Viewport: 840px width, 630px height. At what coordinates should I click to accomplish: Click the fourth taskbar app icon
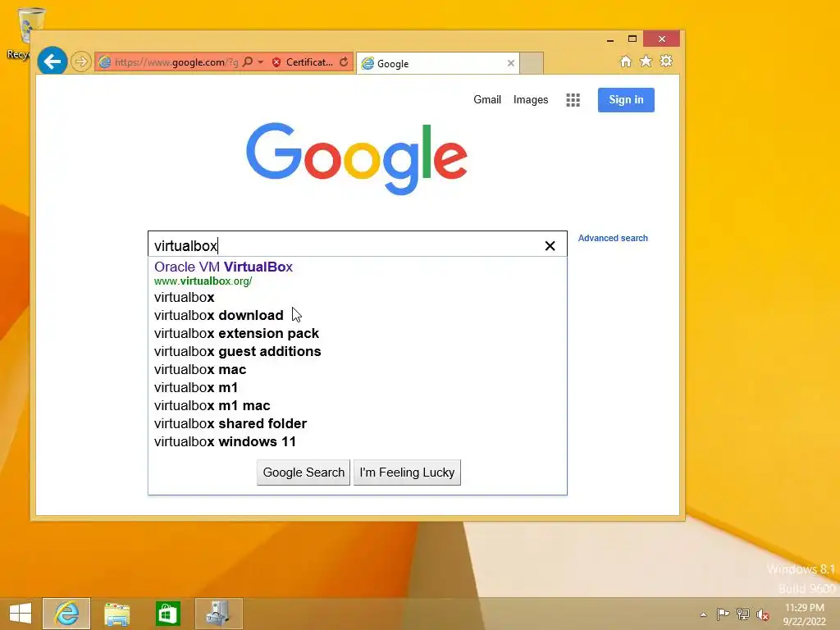click(x=218, y=614)
